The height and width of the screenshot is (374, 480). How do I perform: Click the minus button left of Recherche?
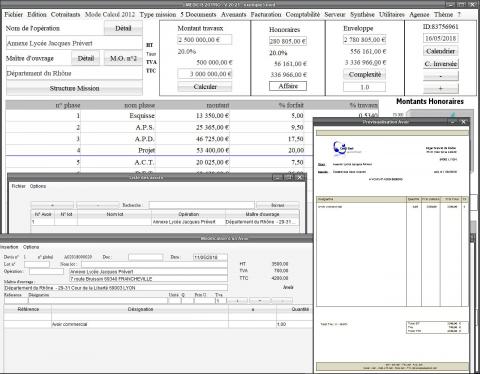tap(98, 205)
